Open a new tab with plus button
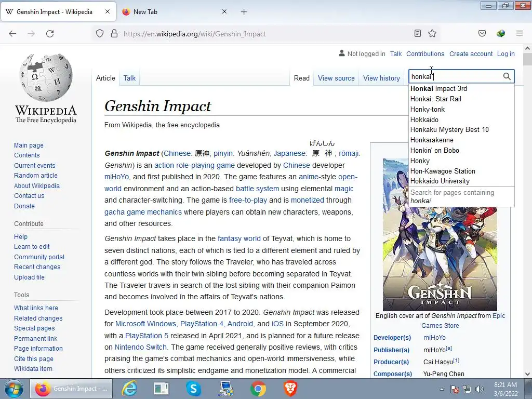This screenshot has height=399, width=532. point(244,12)
